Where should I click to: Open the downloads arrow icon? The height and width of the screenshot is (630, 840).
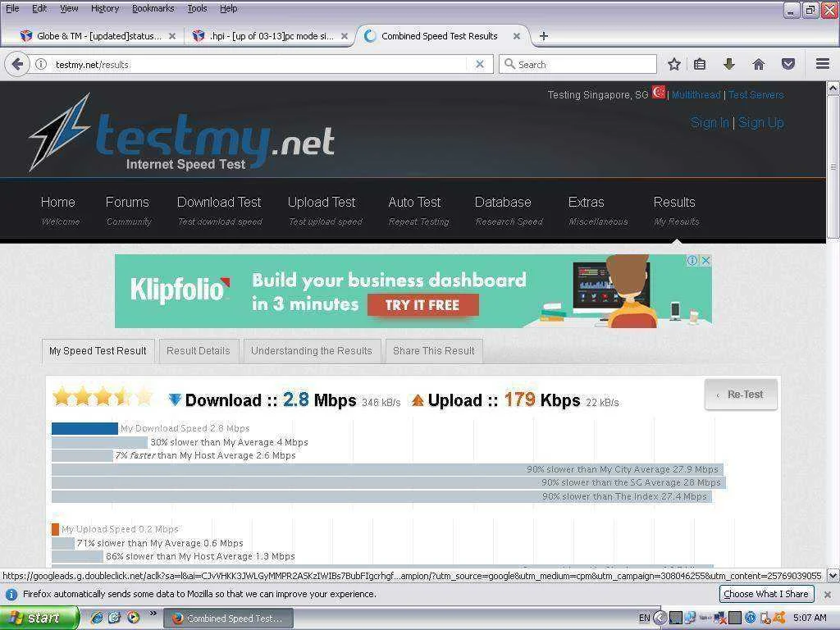tap(728, 64)
